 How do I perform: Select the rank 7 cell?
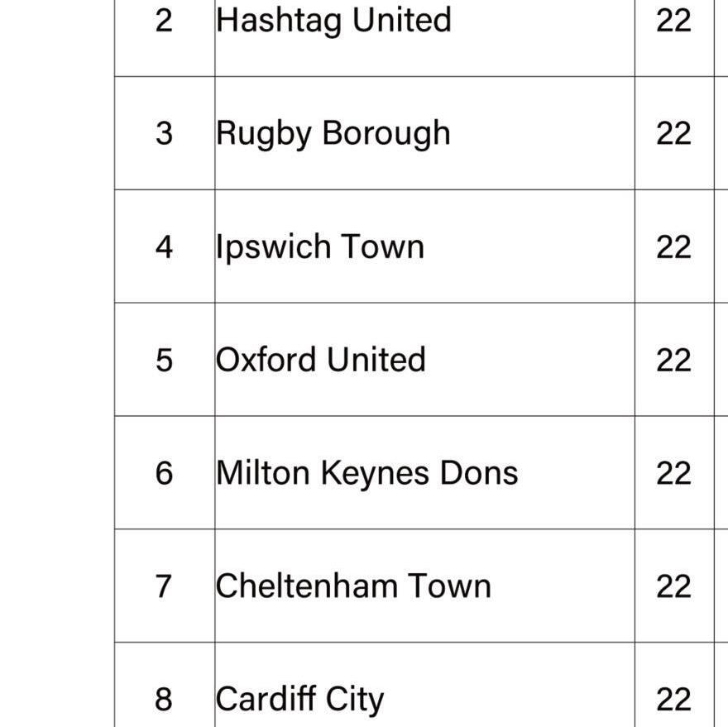coord(164,586)
